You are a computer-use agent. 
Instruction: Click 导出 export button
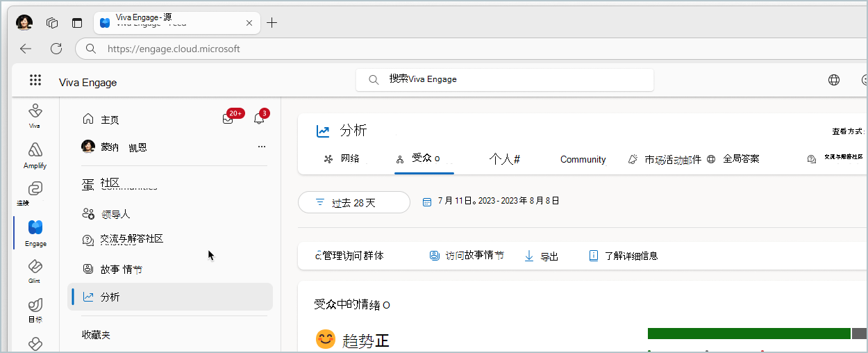[x=541, y=256]
